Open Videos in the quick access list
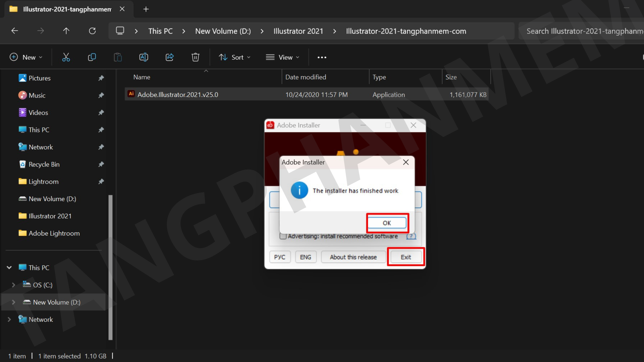Screen dimensions: 644x362 38,113
